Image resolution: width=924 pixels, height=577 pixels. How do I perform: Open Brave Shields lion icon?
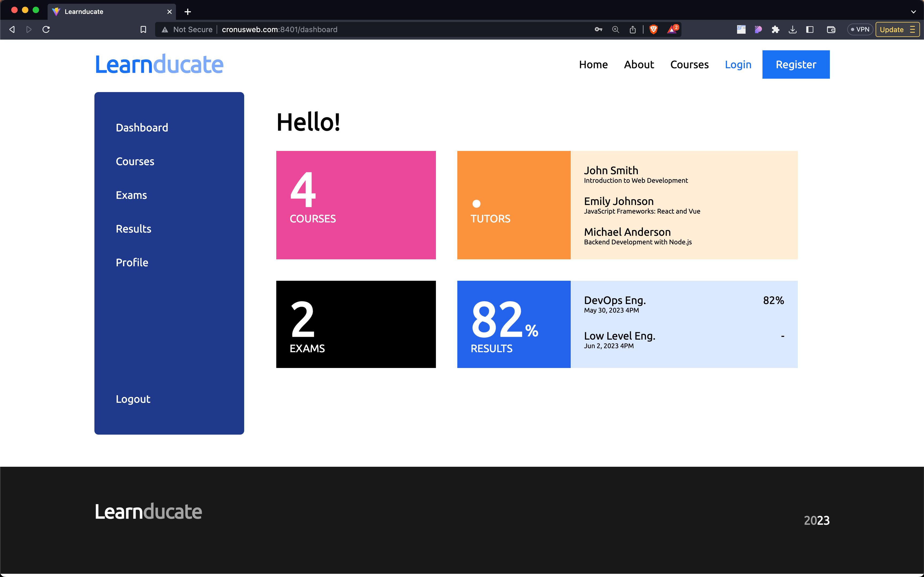[x=653, y=29]
